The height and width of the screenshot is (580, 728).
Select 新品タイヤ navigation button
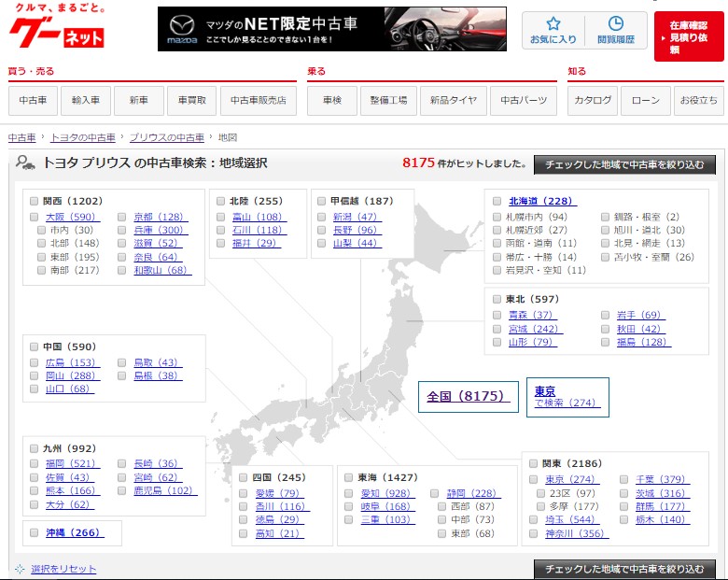pos(453,100)
